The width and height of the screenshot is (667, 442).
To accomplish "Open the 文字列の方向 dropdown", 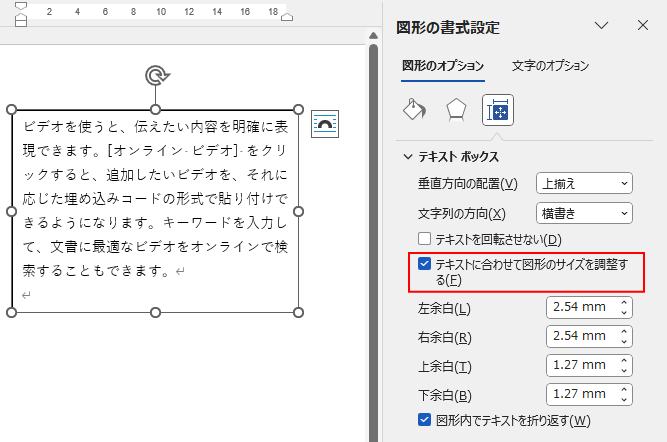I will pos(584,213).
